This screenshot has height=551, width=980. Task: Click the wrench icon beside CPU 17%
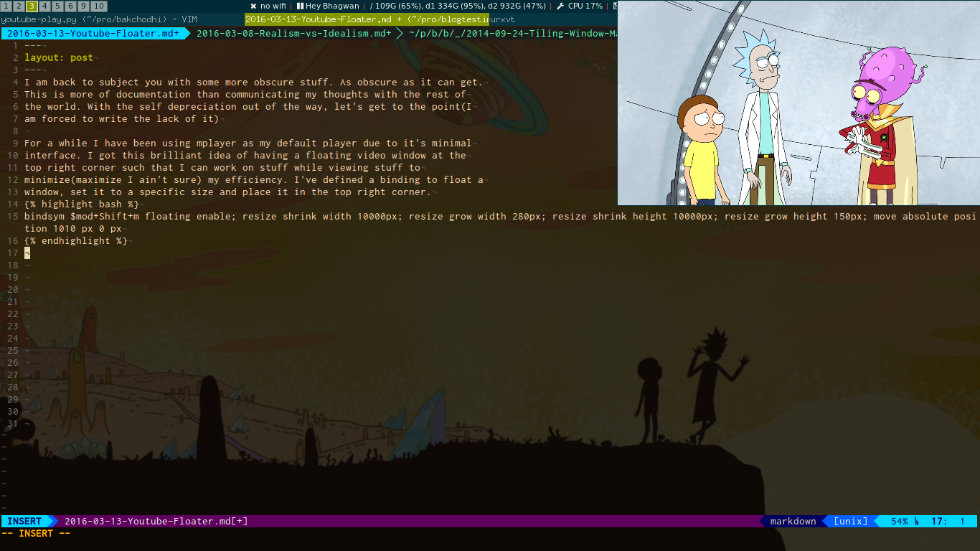pos(560,6)
